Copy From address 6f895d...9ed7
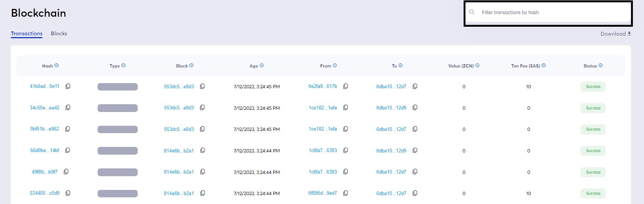Image resolution: width=644 pixels, height=204 pixels. pos(346,193)
